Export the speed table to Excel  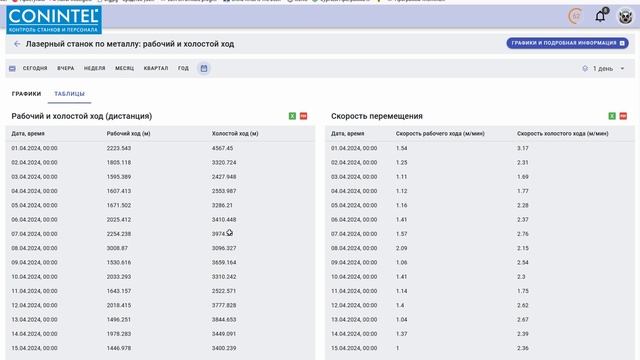tap(612, 116)
